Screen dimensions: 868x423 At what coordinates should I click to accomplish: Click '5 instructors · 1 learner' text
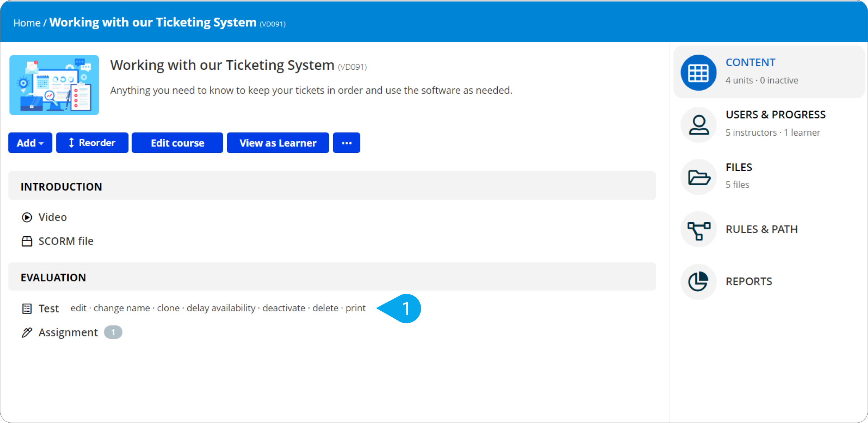[773, 132]
